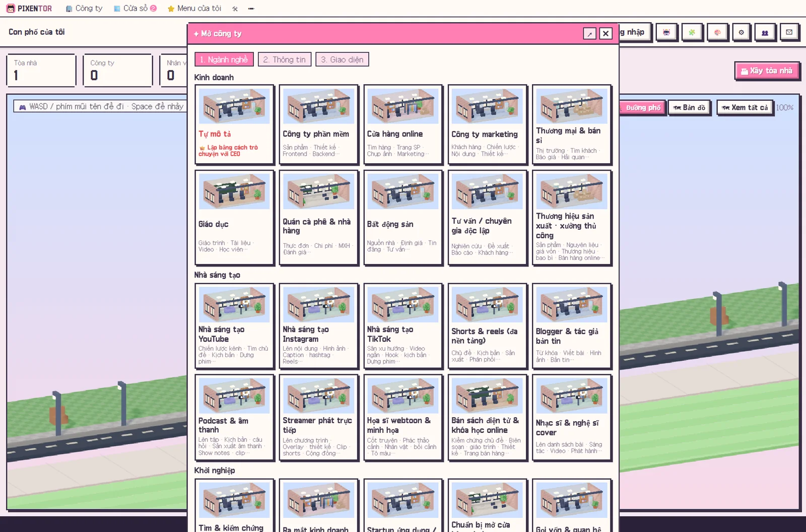The width and height of the screenshot is (806, 532).
Task: Choose the Streamer phát trực tiếp card
Action: tap(319, 418)
